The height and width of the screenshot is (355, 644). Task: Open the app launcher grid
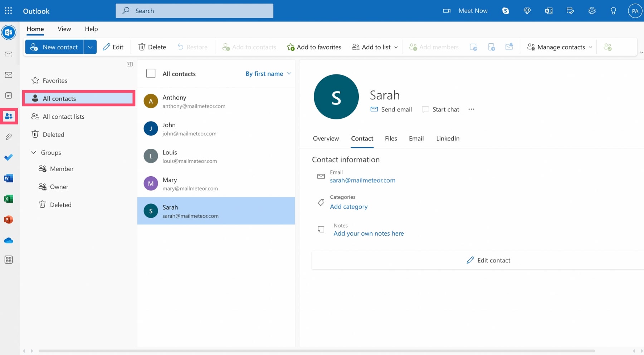point(9,11)
